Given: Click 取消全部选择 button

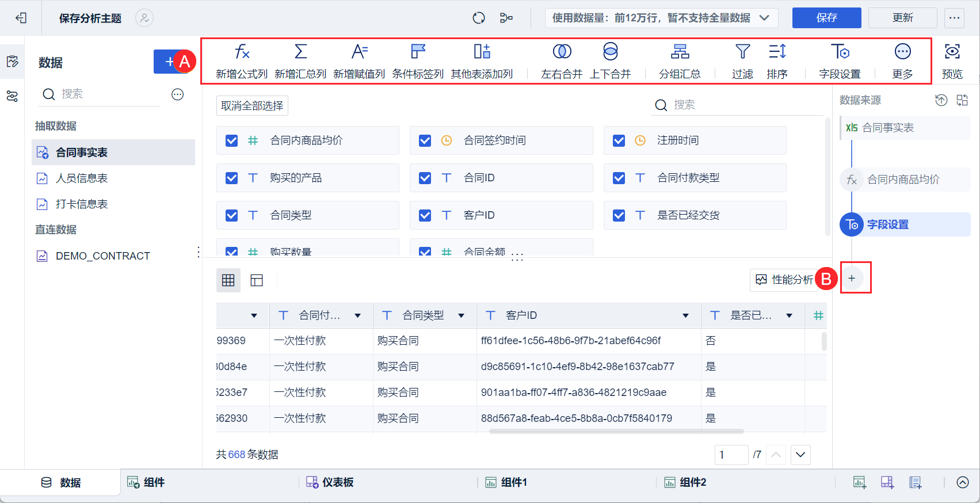Looking at the screenshot, I should tap(252, 106).
